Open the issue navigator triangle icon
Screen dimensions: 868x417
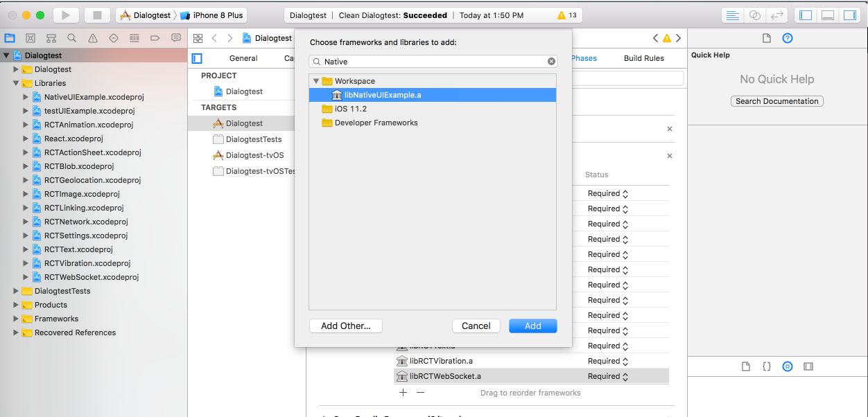[x=92, y=38]
